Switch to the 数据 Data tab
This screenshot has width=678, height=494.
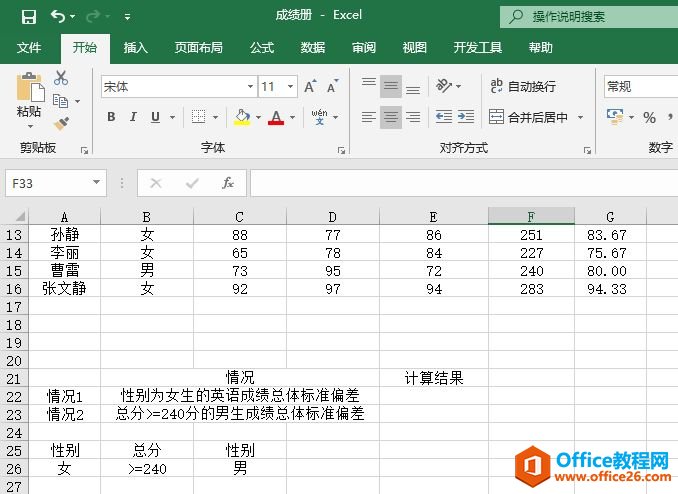tap(313, 48)
